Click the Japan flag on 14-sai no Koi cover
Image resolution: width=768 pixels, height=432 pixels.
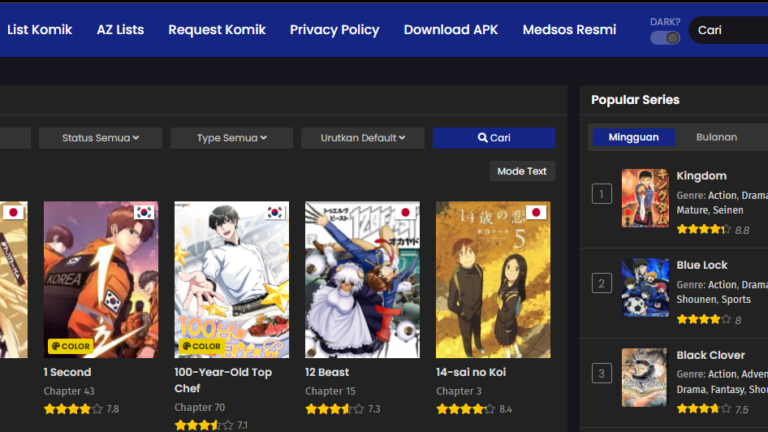pos(536,212)
